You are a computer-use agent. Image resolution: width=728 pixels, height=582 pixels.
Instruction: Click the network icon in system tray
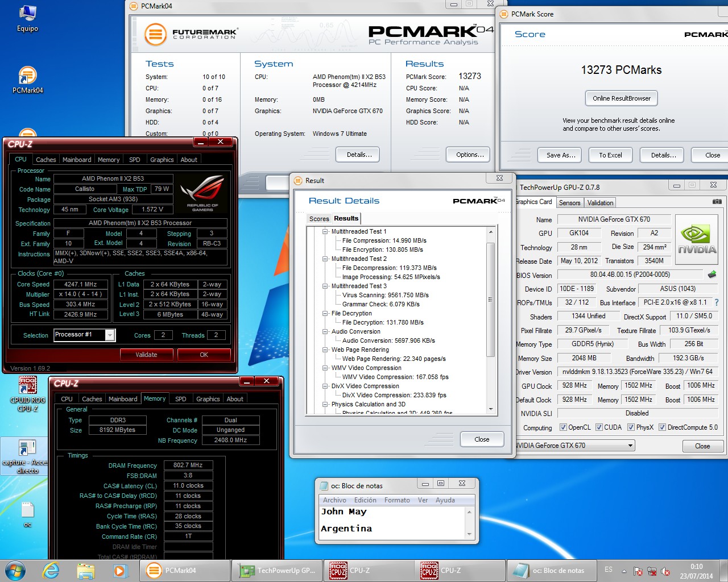[652, 571]
